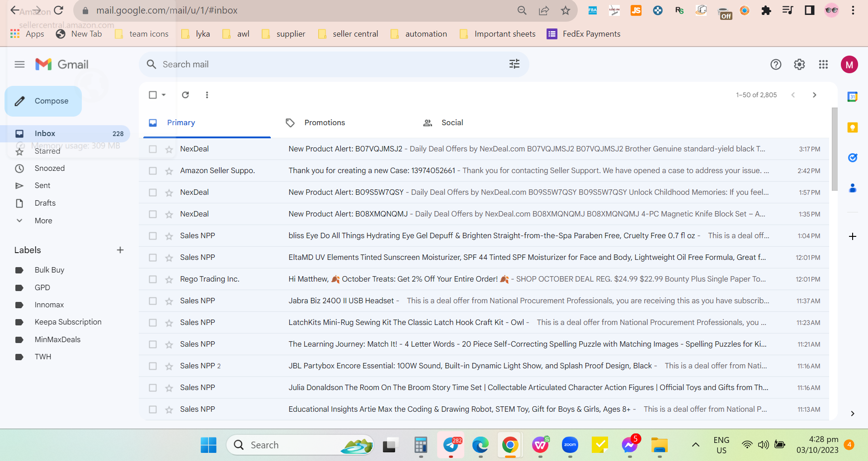The width and height of the screenshot is (868, 461).
Task: Open Google Calendar side panel icon
Action: 853,96
